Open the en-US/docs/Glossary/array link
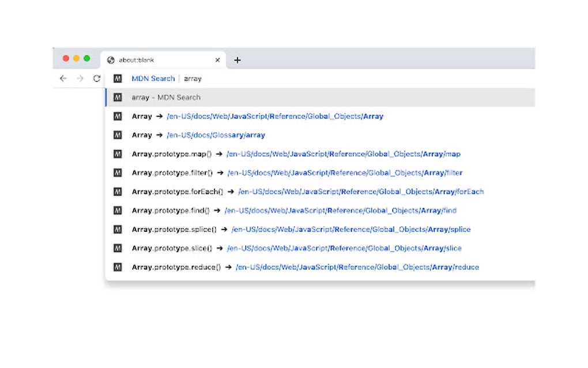The image size is (588, 368). click(x=215, y=135)
